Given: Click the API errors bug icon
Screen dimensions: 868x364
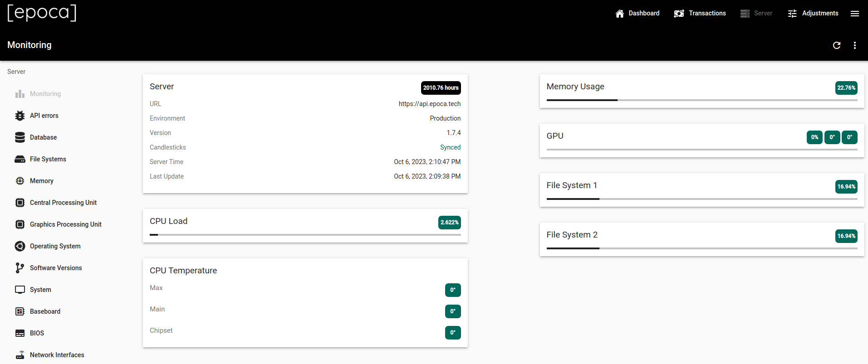Looking at the screenshot, I should point(20,116).
